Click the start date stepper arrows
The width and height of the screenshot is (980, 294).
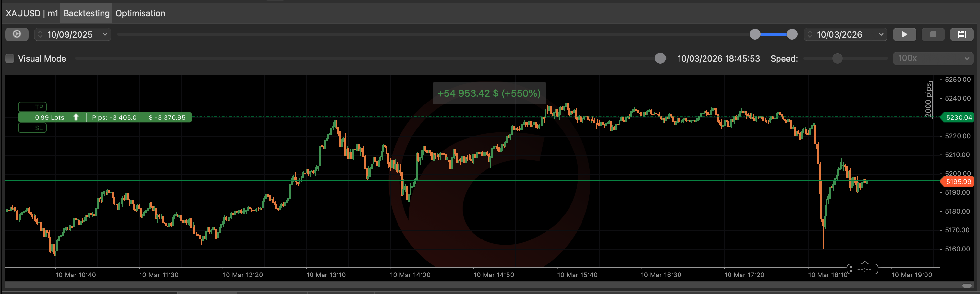pyautogui.click(x=40, y=35)
